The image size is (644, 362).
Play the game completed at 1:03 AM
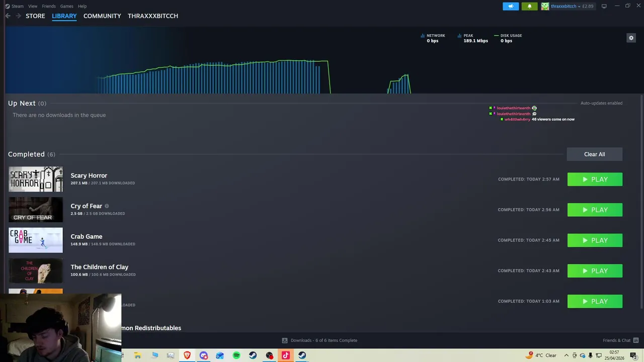(x=595, y=301)
